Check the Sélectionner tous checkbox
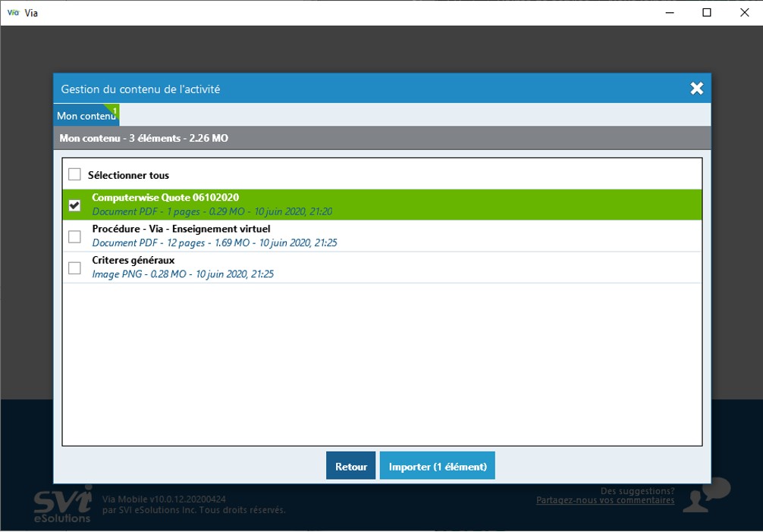This screenshot has height=532, width=763. tap(74, 174)
